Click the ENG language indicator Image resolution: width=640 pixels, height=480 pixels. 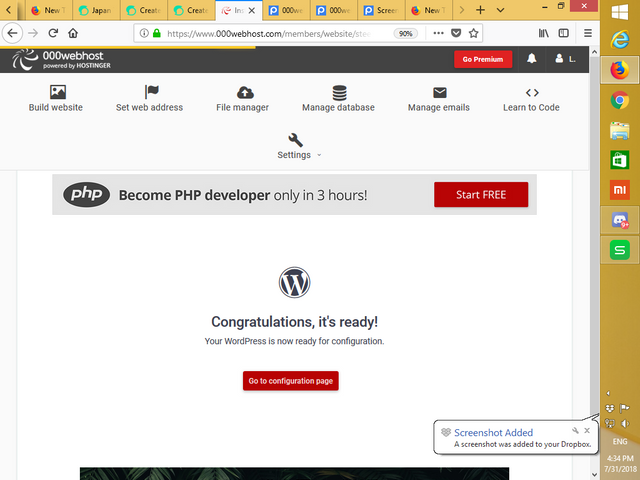tap(620, 441)
